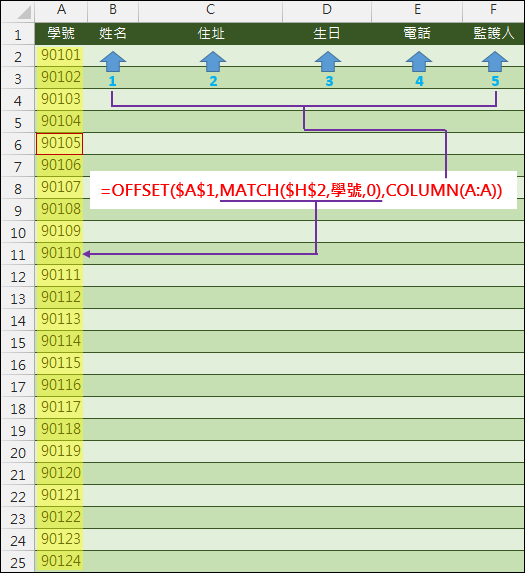
Task: Select cell containing 90116
Action: click(x=60, y=385)
